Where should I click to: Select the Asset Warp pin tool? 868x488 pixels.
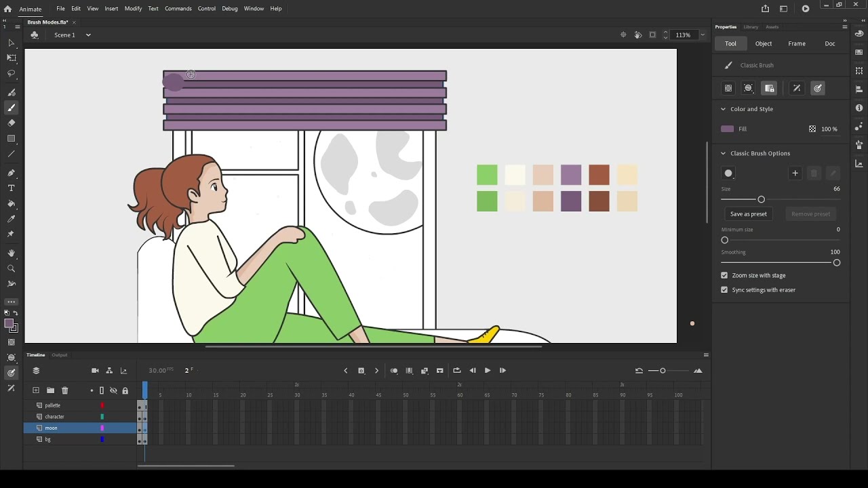pyautogui.click(x=12, y=234)
